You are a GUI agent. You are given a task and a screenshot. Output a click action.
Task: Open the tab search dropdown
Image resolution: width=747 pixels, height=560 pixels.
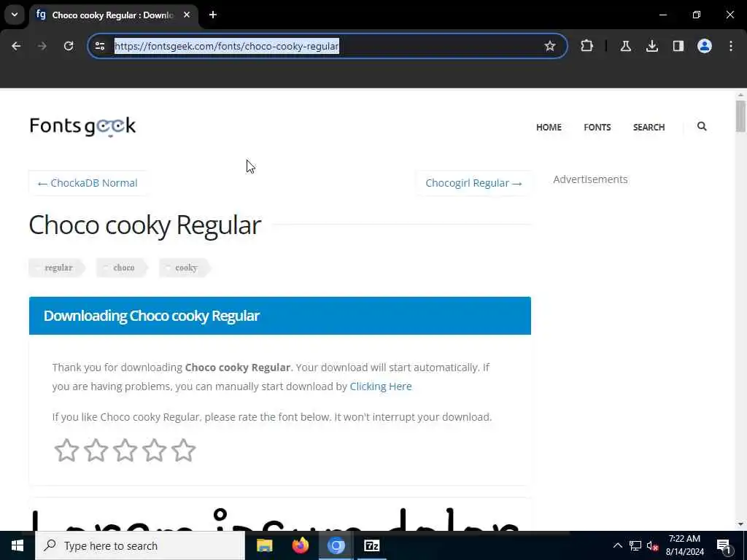[x=15, y=15]
